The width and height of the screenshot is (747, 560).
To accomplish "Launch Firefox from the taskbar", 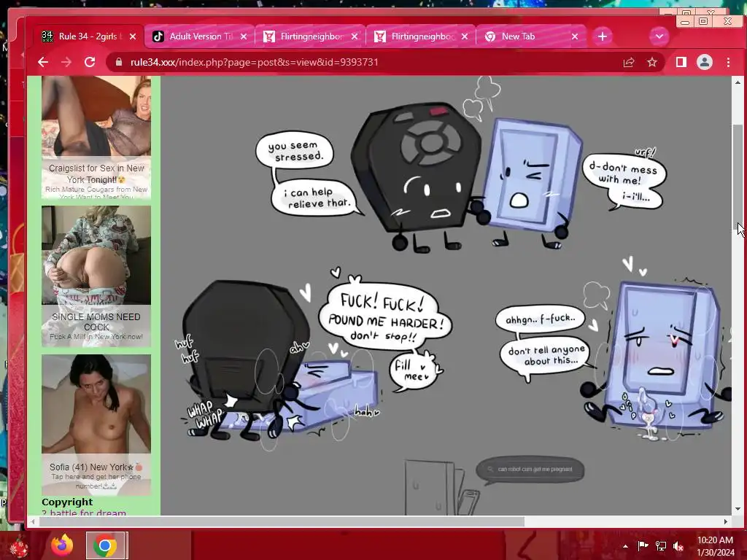I will [62, 545].
